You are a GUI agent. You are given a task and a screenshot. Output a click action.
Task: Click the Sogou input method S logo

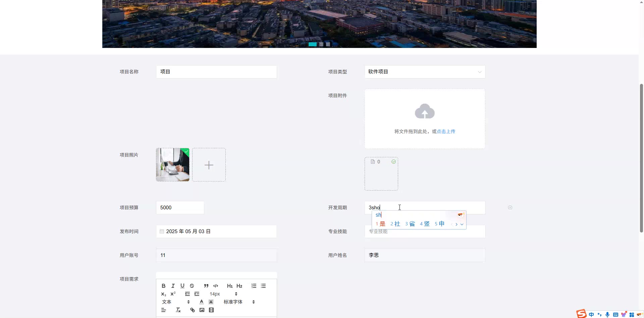click(581, 314)
